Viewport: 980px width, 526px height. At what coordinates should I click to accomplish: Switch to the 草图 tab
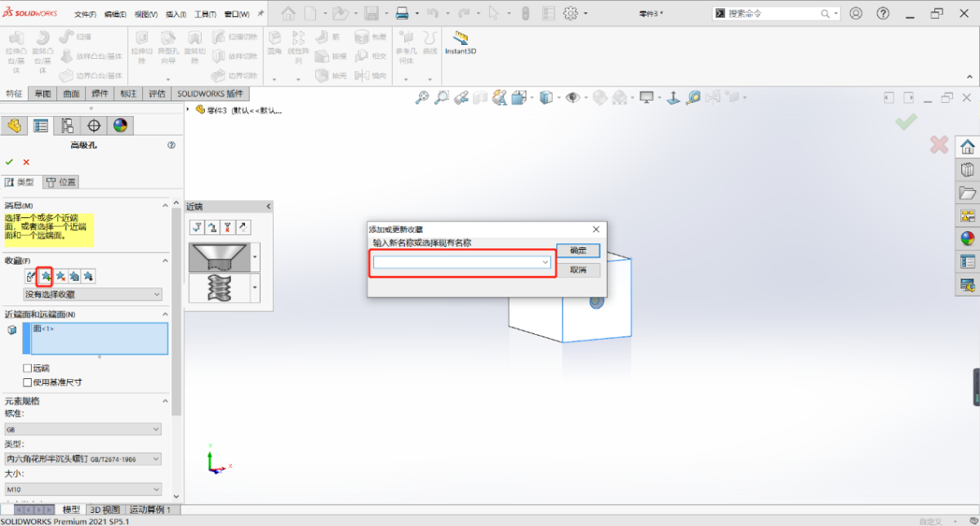pos(42,93)
